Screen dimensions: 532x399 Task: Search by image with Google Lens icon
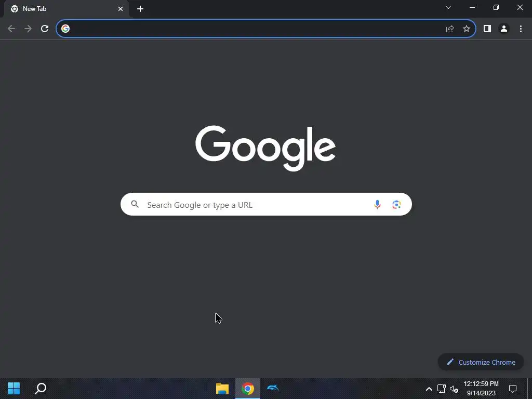[x=396, y=204]
